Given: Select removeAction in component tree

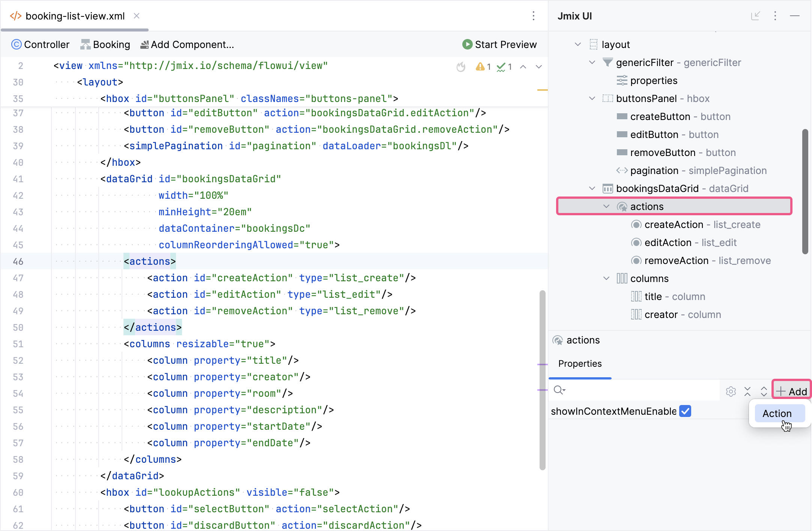Looking at the screenshot, I should [x=676, y=261].
